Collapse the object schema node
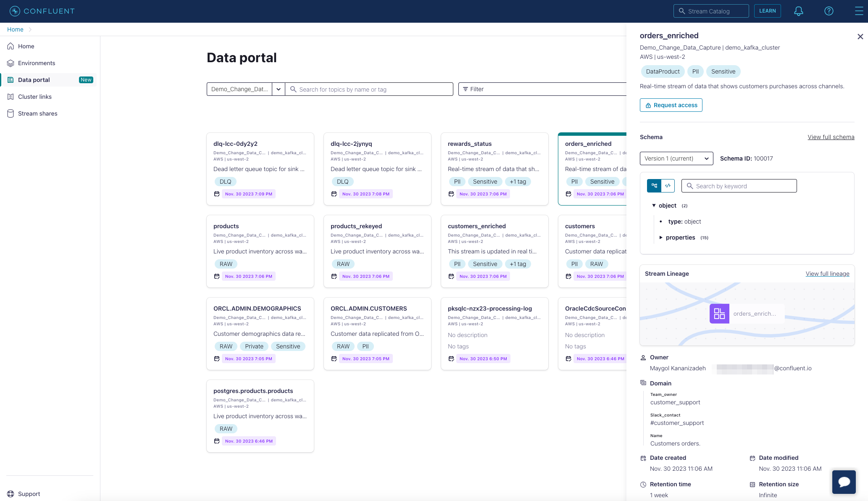The width and height of the screenshot is (868, 501). 654,206
